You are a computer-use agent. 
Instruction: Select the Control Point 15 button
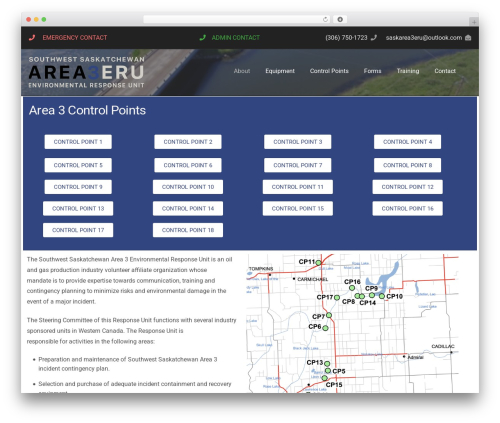(298, 208)
